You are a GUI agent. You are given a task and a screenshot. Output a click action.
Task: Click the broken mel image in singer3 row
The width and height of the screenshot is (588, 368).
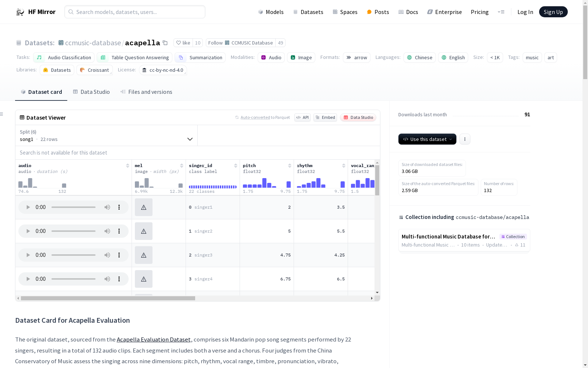point(144,255)
